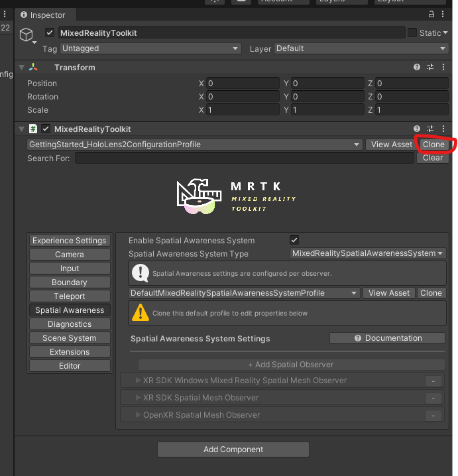This screenshot has height=476, width=458.
Task: Open Transform help reference icon
Action: pos(417,67)
